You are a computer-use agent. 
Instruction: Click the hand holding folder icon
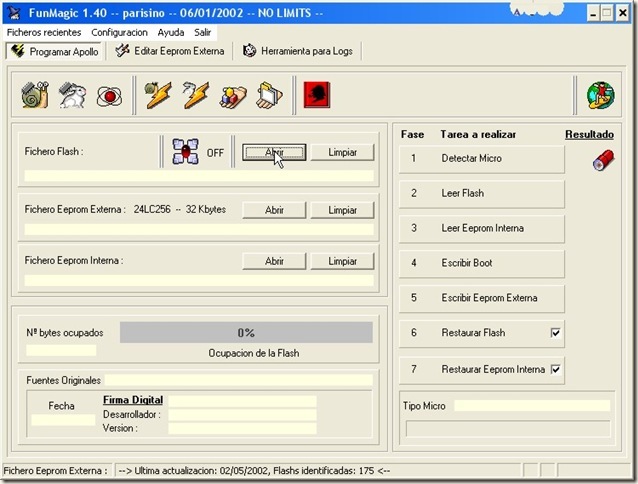[x=269, y=96]
